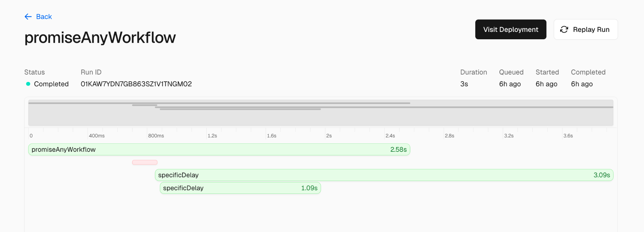Click the 2.58s duration label
This screenshot has height=232, width=644.
[398, 149]
